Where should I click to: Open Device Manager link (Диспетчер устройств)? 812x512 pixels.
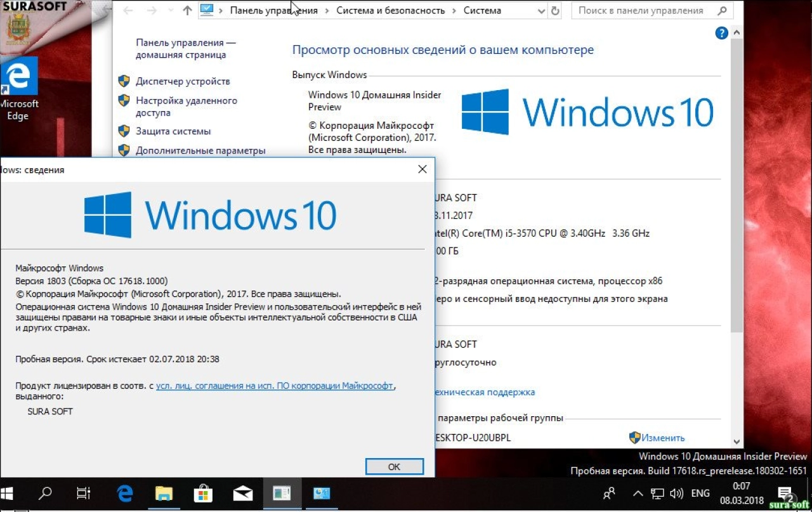coord(183,81)
